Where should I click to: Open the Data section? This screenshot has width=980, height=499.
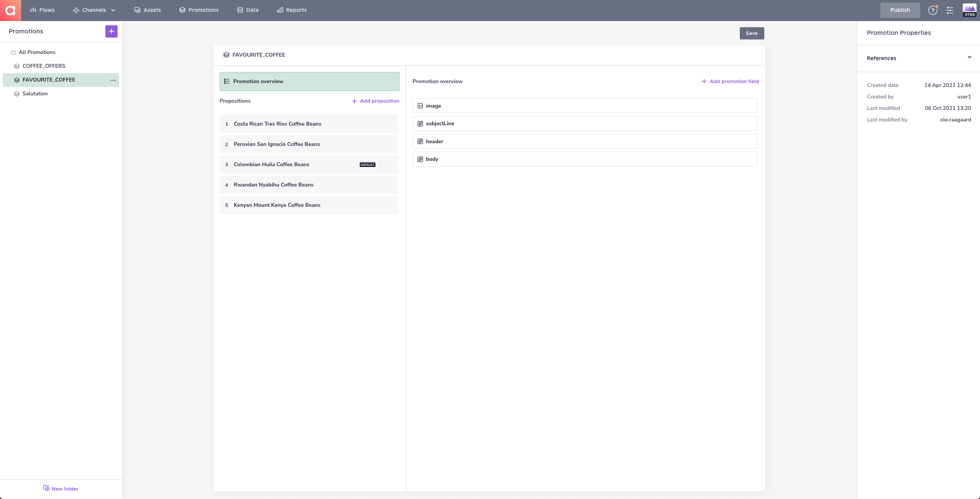point(248,10)
